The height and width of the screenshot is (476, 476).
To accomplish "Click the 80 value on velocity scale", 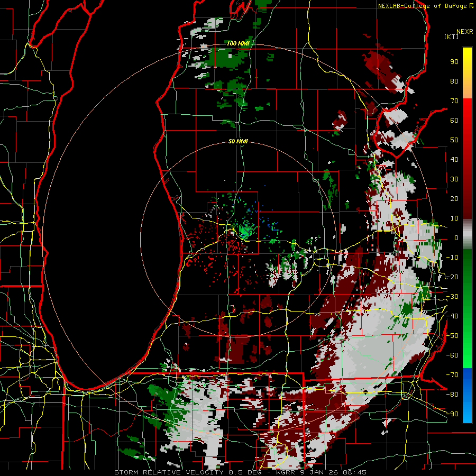I will tap(454, 81).
